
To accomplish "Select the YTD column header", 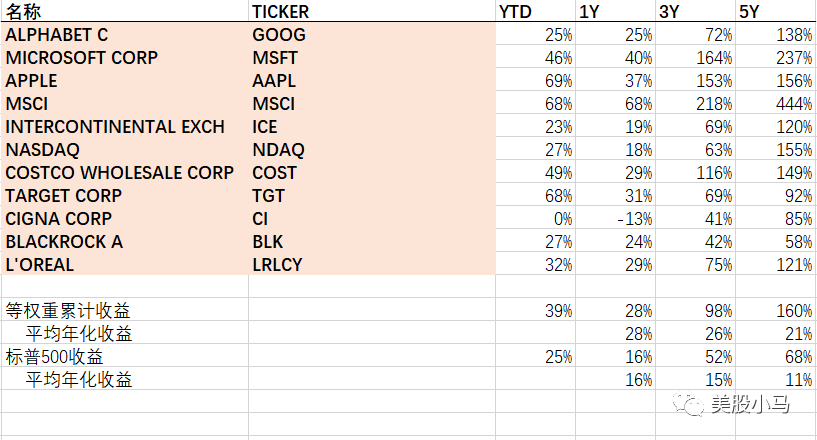I will coord(536,11).
